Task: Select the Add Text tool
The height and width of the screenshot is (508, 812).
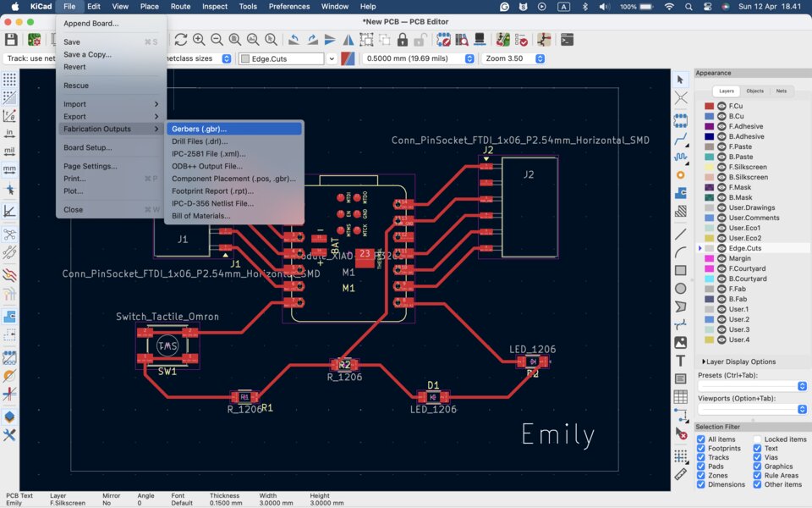Action: 680,361
